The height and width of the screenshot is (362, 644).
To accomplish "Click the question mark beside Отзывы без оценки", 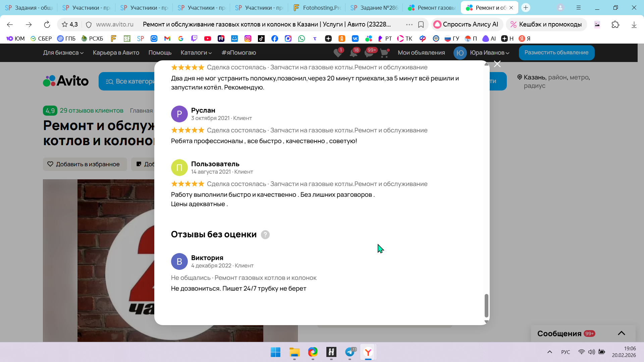I will [265, 235].
